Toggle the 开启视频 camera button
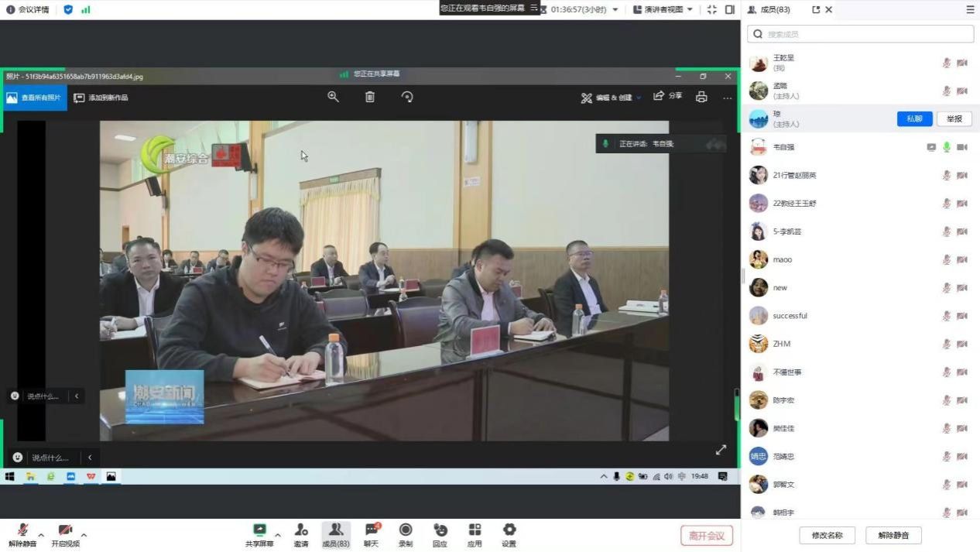This screenshot has width=980, height=552. click(65, 531)
